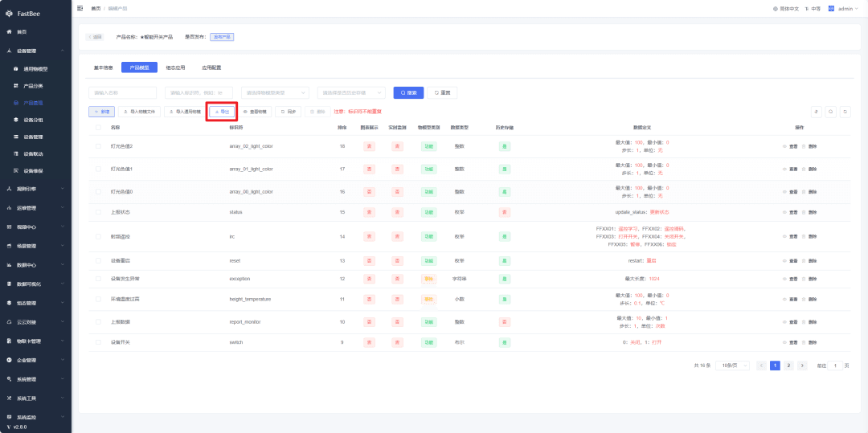
Task: Tick the checkbox for the status row
Action: [x=98, y=212]
